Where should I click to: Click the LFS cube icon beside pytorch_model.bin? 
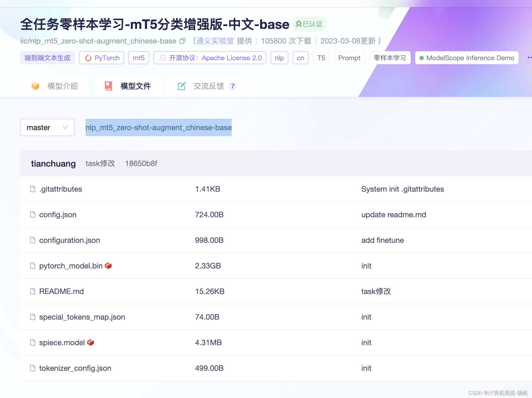108,266
